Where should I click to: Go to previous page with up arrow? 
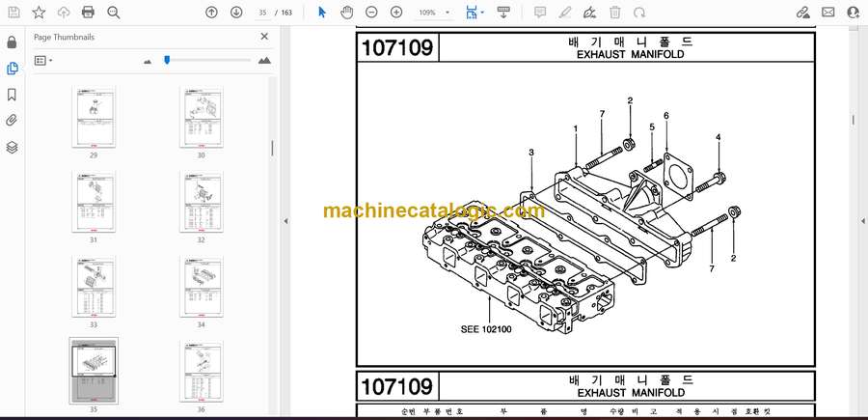(211, 13)
